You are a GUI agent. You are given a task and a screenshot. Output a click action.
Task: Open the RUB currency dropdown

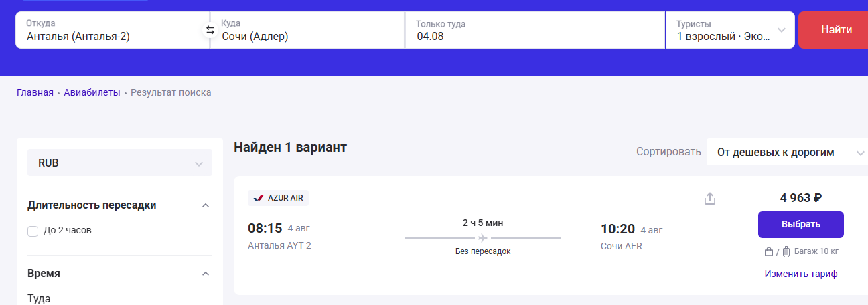120,163
